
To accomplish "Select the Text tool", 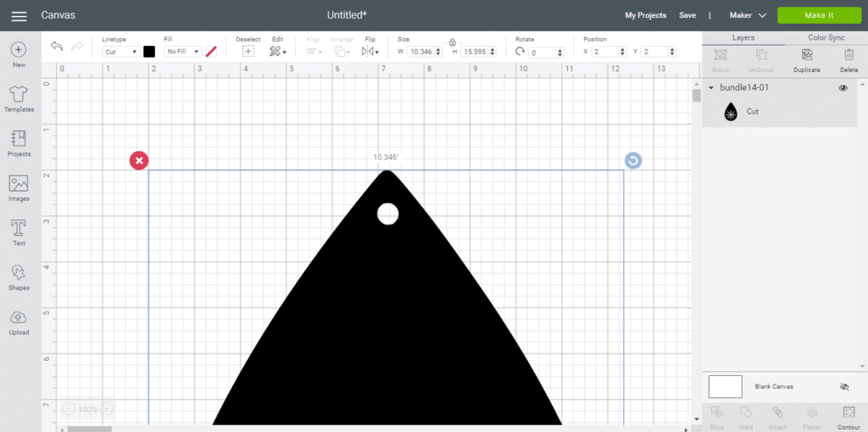I will (19, 232).
